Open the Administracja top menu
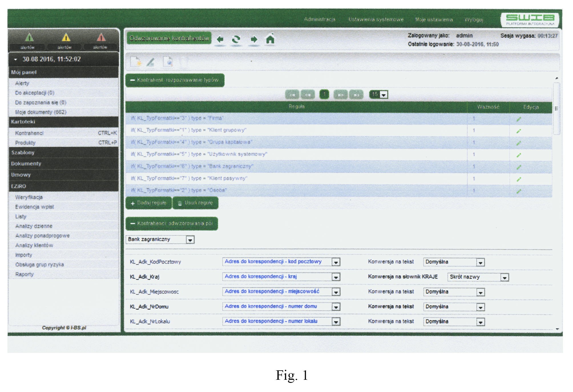 click(x=319, y=19)
